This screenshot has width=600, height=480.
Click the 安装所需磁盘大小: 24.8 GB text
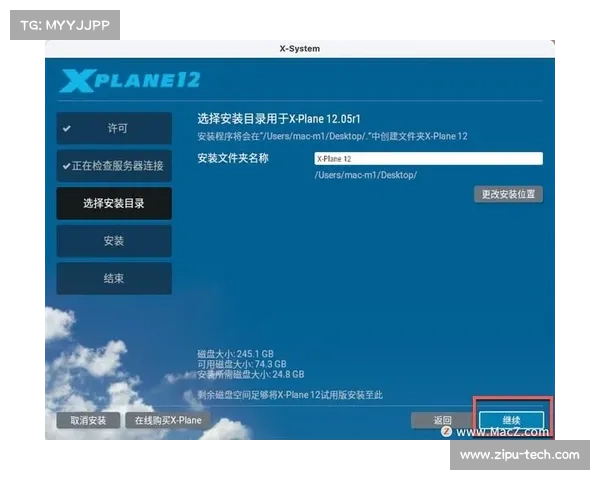(251, 374)
